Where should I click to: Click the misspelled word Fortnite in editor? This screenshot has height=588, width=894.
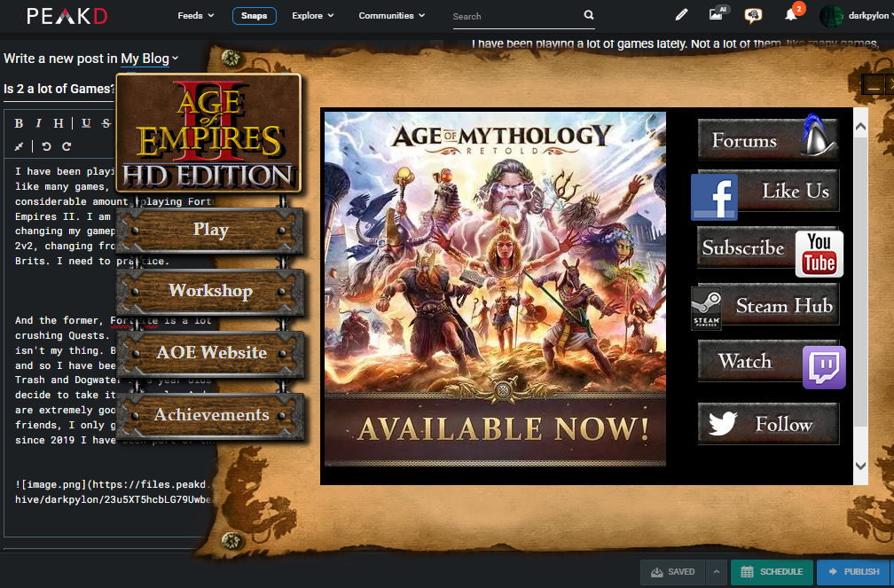pyautogui.click(x=134, y=320)
